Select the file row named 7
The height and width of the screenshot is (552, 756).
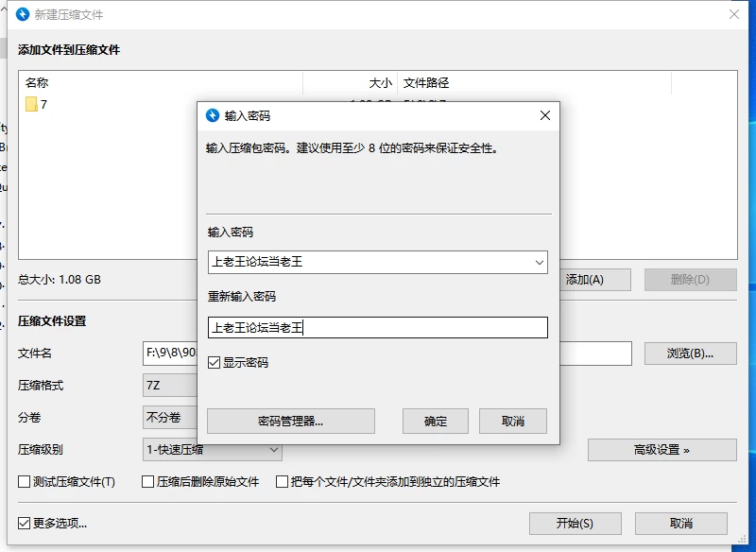109,104
